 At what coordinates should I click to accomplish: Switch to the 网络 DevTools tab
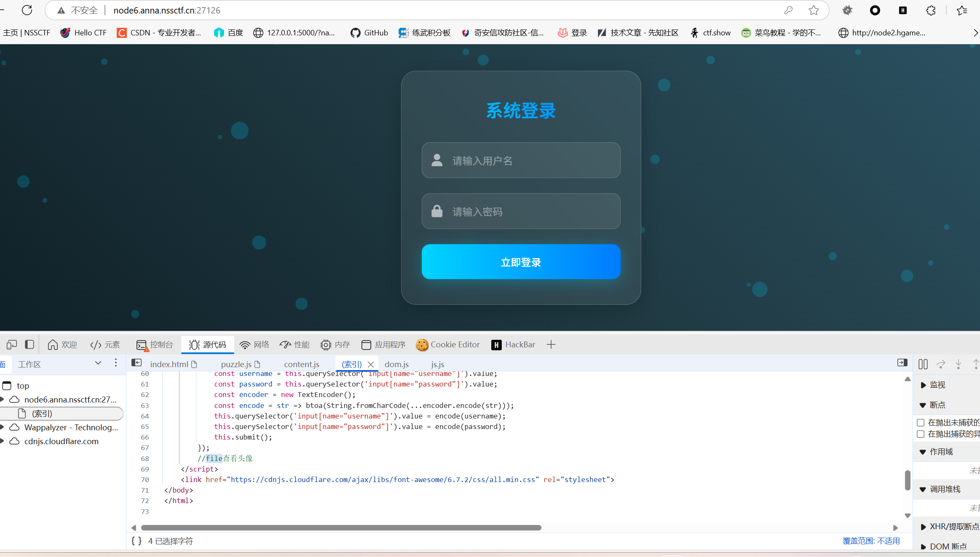(254, 345)
